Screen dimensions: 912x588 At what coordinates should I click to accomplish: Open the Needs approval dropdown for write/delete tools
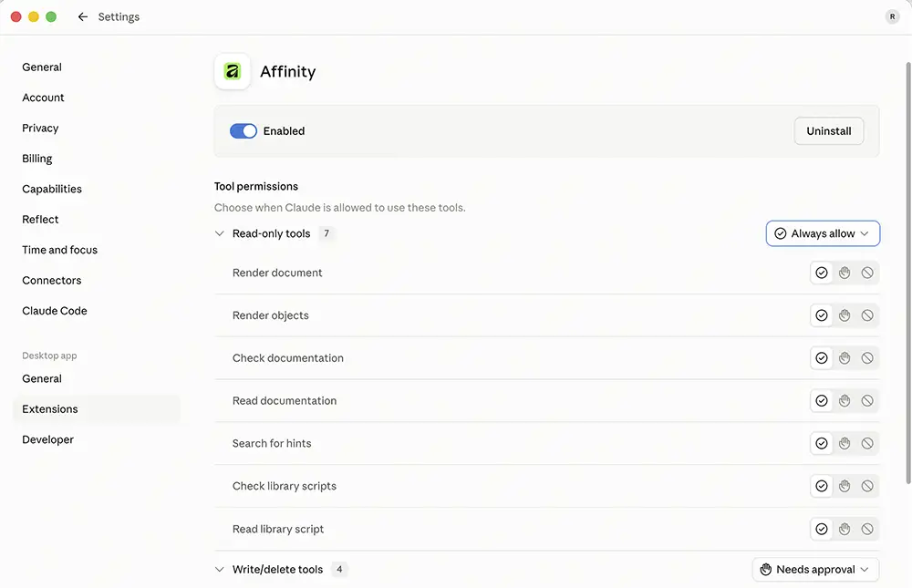[815, 570]
